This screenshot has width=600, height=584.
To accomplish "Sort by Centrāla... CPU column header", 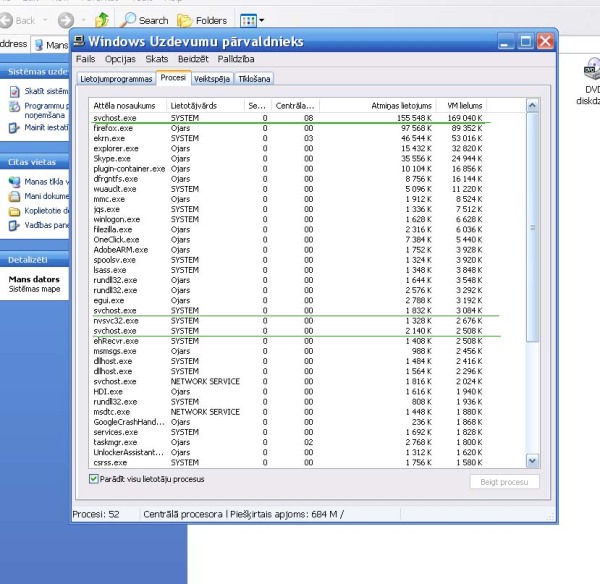I will [x=295, y=106].
